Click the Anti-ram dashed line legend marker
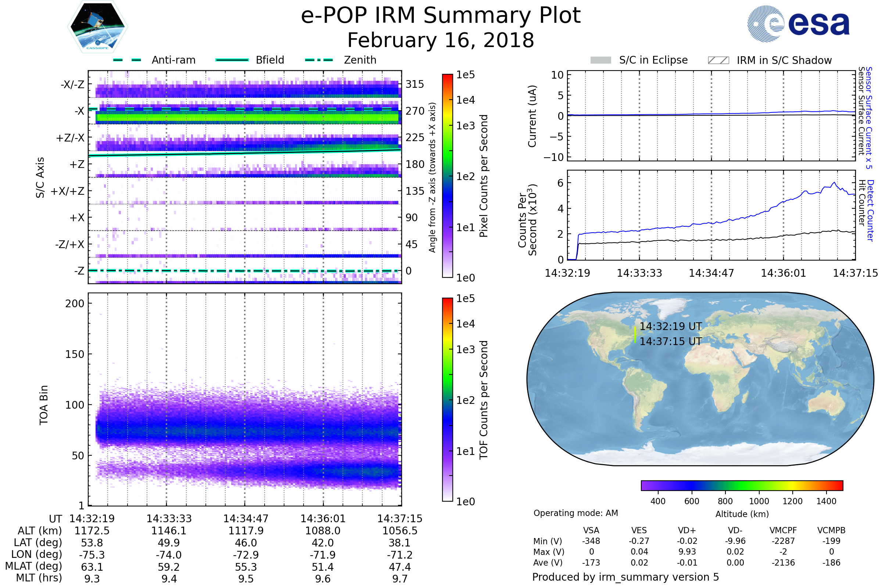Viewport: 882px width, 588px height. (x=127, y=60)
